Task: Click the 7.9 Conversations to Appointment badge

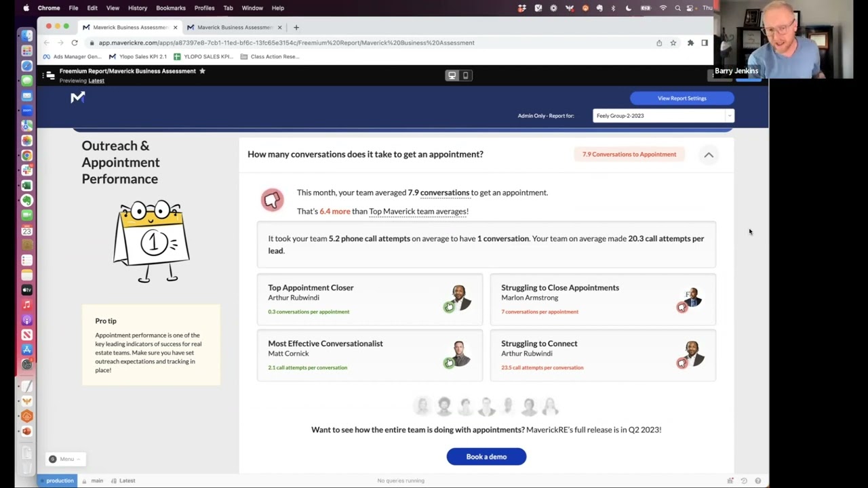Action: coord(629,155)
